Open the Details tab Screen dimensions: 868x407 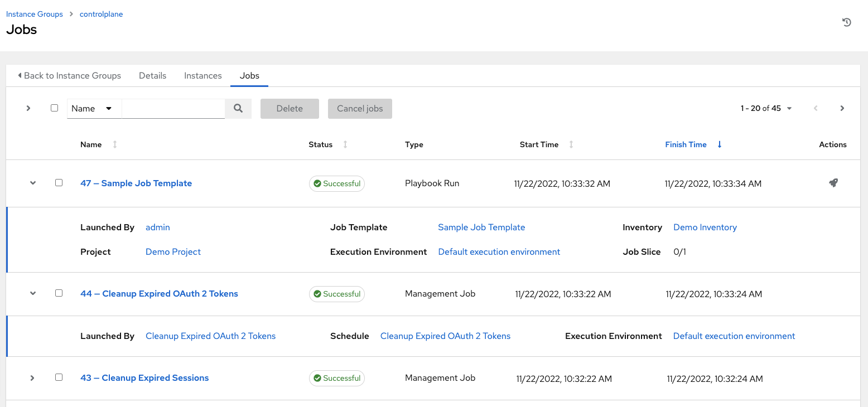pos(152,75)
